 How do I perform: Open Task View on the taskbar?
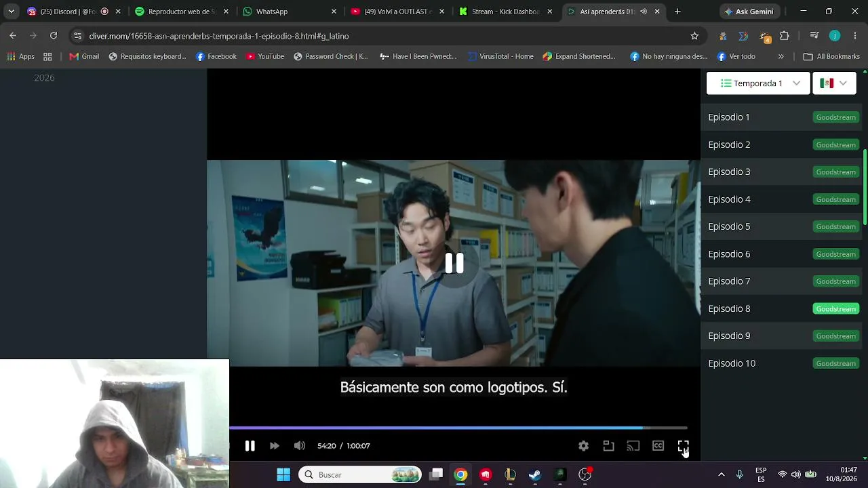[x=436, y=474]
